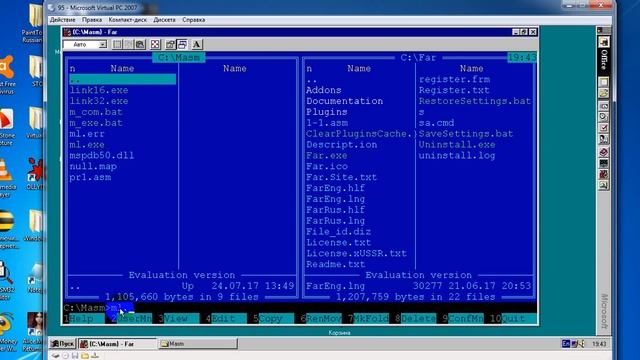This screenshot has height=360, width=640.
Task: Click the 1 Help function key button
Action: (x=84, y=318)
